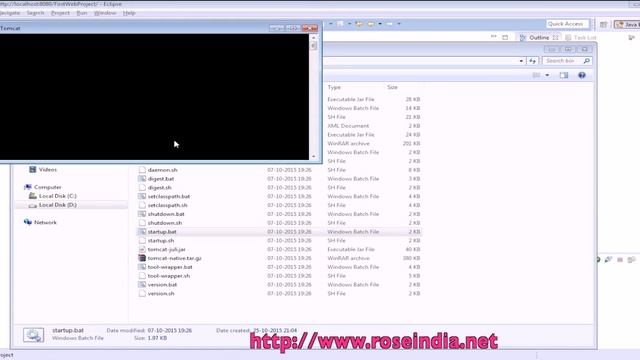Open the Help menu in Eclipse

pos(129,13)
